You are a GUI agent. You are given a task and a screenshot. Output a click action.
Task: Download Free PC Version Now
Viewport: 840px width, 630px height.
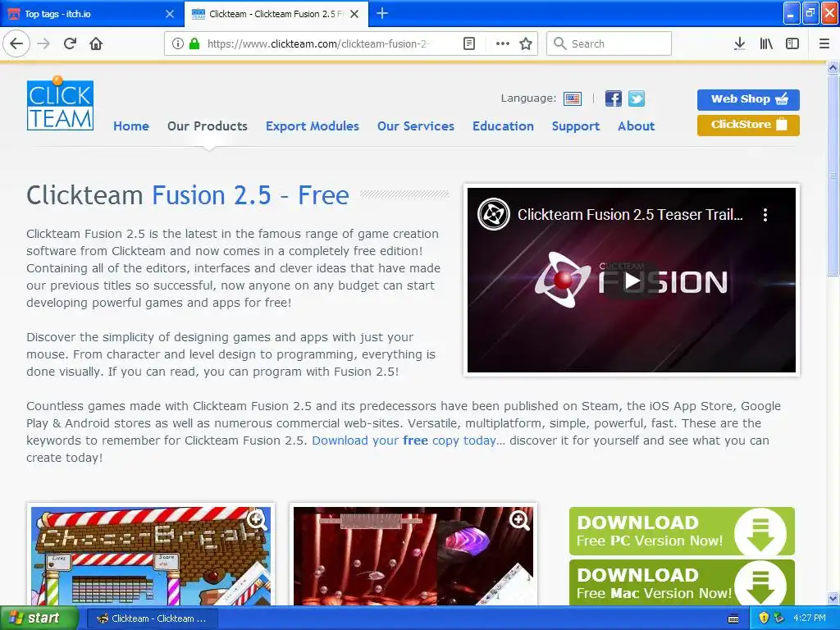(682, 531)
